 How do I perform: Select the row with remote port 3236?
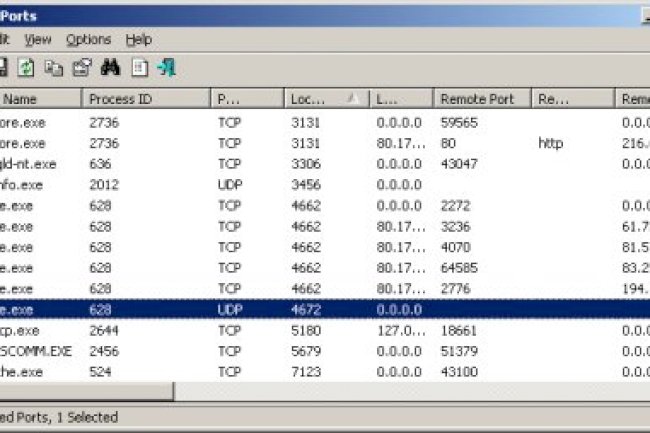325,227
